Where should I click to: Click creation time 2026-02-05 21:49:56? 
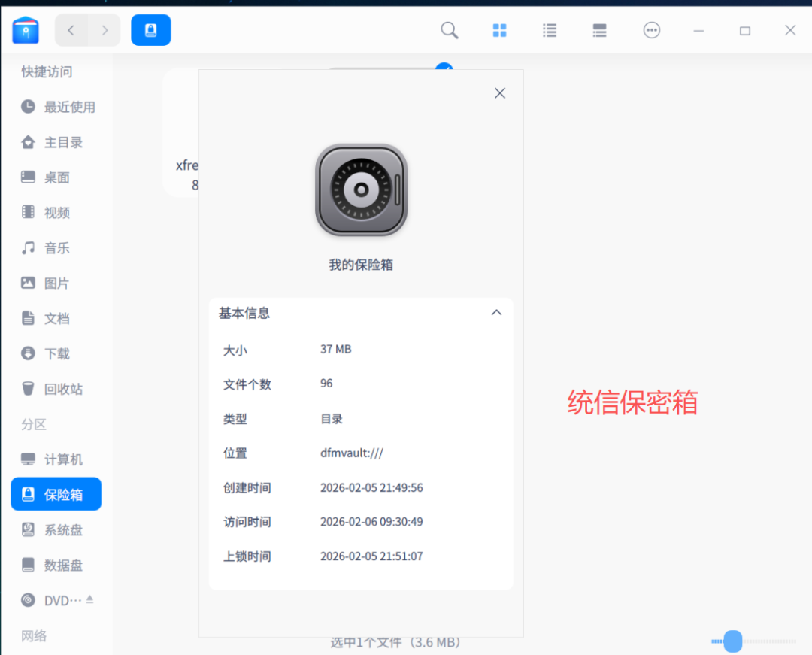click(371, 488)
